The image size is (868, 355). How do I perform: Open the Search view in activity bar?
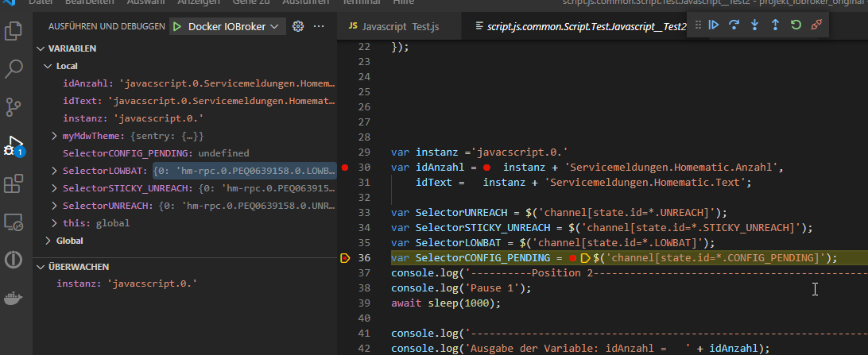[x=14, y=68]
